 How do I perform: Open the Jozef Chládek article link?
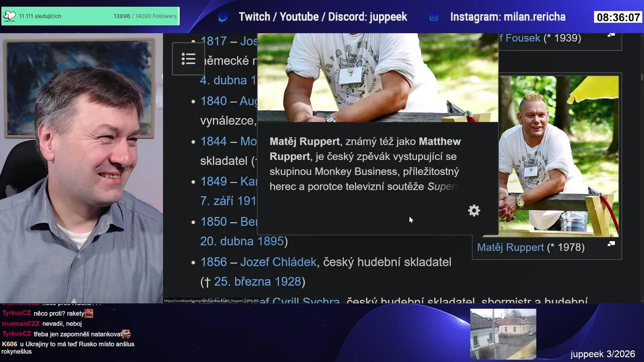coord(278,262)
